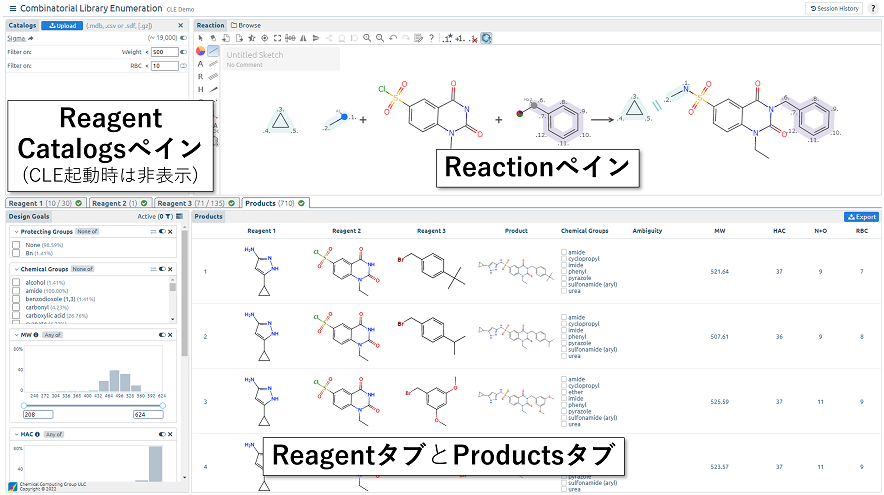Image resolution: width=884 pixels, height=495 pixels.
Task: Click the Design Goals layout icon next to Active
Action: tap(179, 216)
